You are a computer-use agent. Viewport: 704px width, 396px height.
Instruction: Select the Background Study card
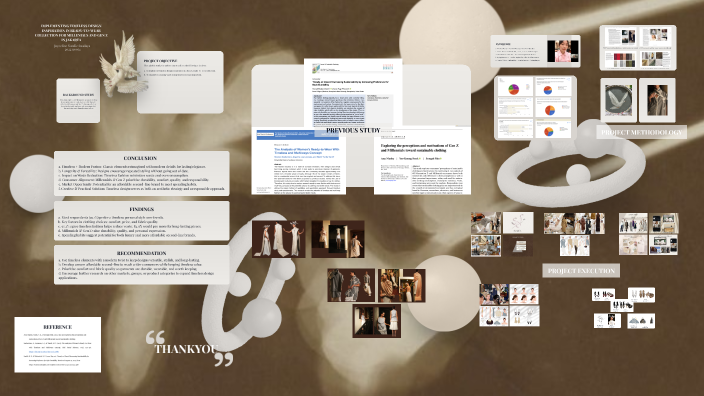(78, 101)
